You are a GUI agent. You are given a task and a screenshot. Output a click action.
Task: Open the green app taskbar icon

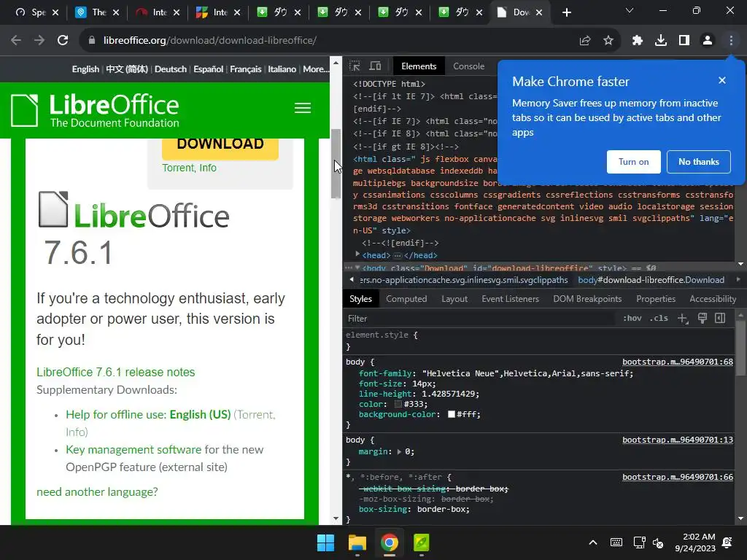[421, 542]
